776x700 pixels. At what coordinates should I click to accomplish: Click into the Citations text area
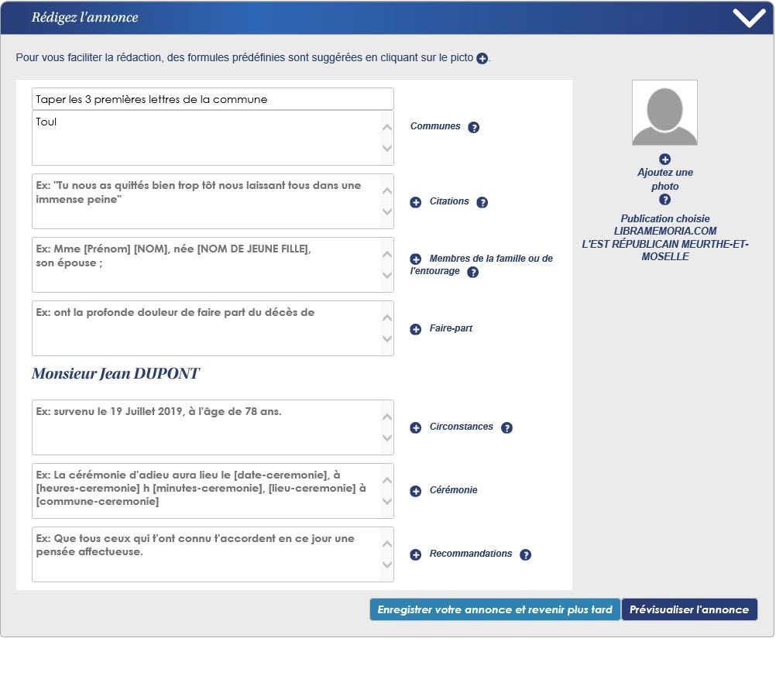(206, 201)
